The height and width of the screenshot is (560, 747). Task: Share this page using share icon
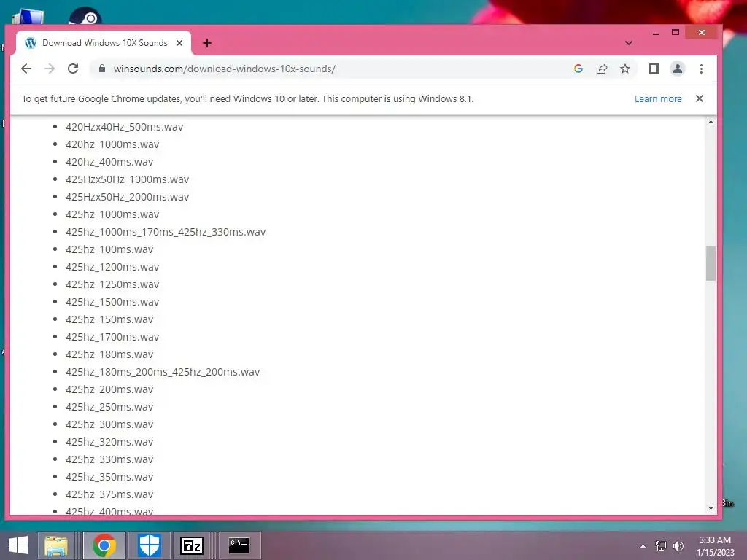pyautogui.click(x=602, y=69)
